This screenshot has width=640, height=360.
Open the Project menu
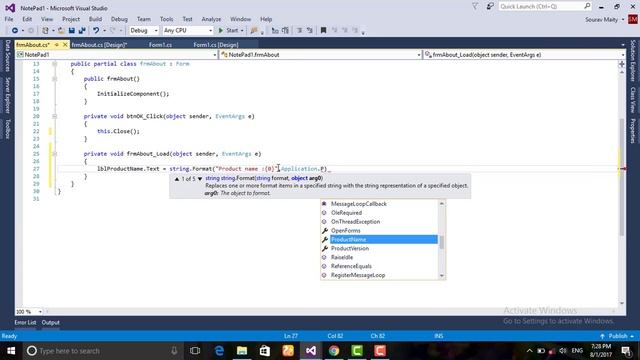point(71,19)
